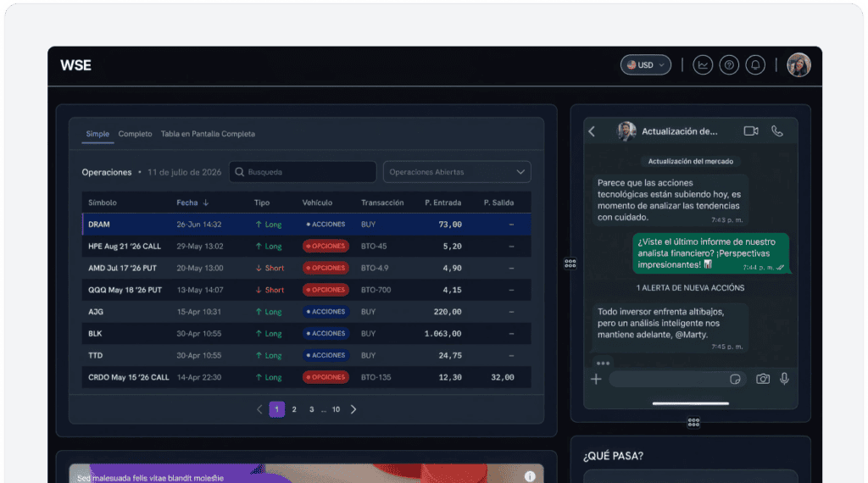This screenshot has height=483, width=868.
Task: Select the DRAM row symbol
Action: click(99, 224)
